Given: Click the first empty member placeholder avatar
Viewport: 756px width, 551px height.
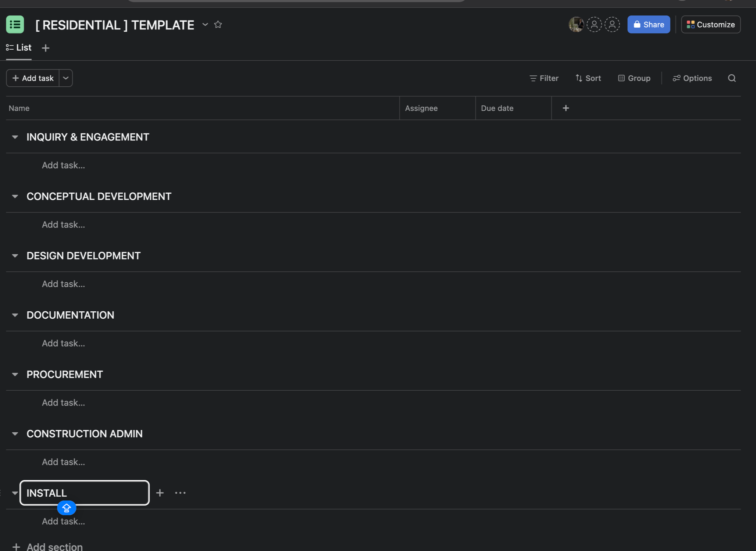Looking at the screenshot, I should 594,25.
